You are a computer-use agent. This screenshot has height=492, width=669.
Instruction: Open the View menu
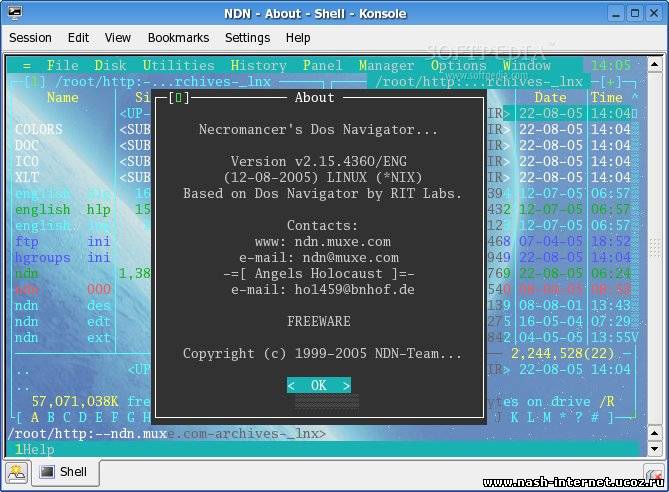coord(118,38)
